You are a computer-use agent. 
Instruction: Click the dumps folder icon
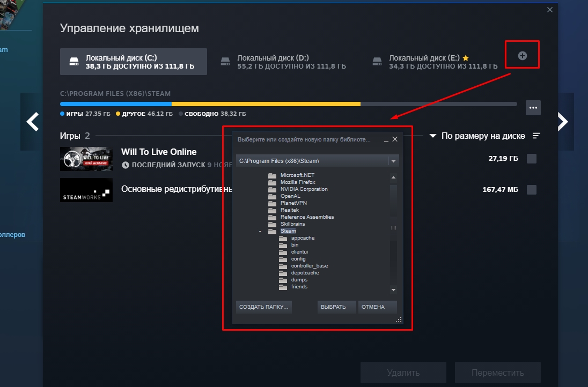click(x=283, y=280)
